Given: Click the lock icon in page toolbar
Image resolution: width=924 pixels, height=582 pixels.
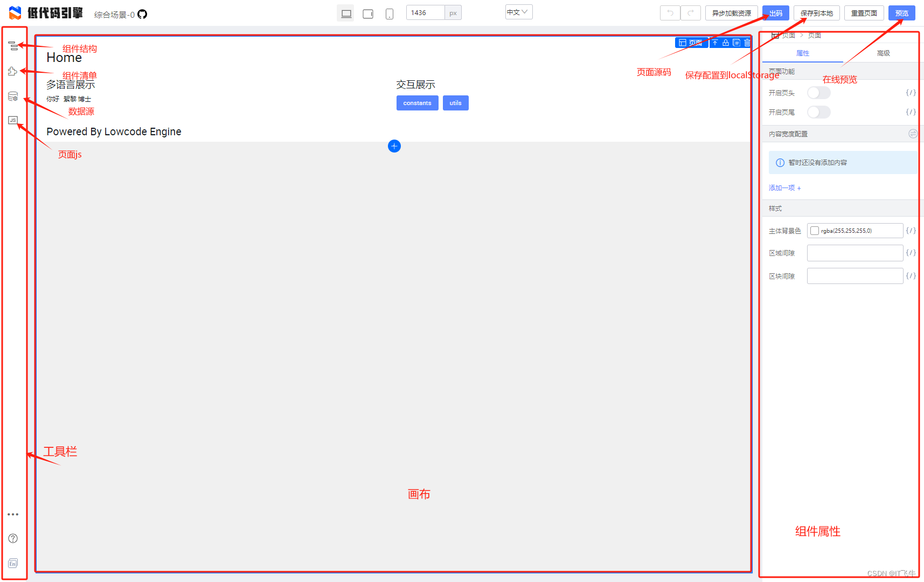Looking at the screenshot, I should (x=726, y=43).
